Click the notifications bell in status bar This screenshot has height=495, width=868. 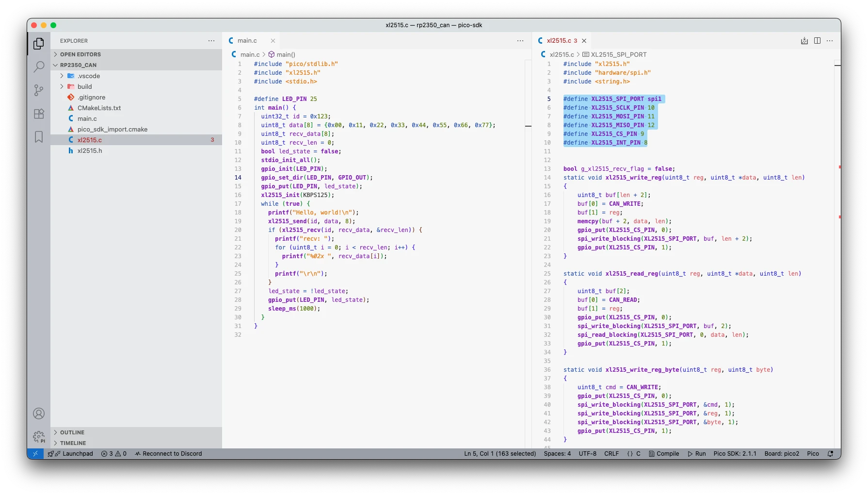(x=830, y=454)
